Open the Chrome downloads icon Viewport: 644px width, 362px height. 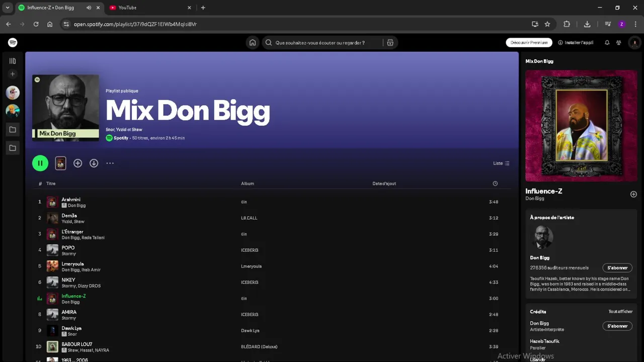(587, 24)
